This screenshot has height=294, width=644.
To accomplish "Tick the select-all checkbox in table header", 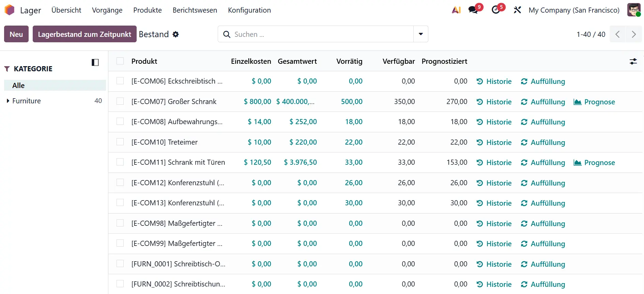I will (120, 61).
